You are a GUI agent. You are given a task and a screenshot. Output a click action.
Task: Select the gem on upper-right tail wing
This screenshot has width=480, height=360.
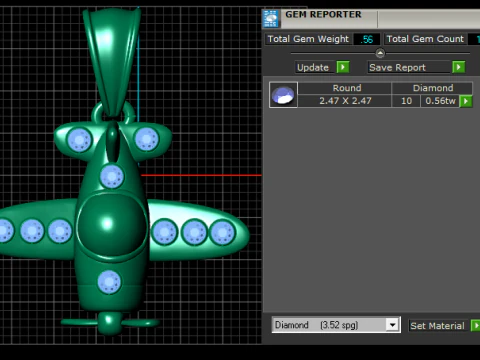(146, 139)
